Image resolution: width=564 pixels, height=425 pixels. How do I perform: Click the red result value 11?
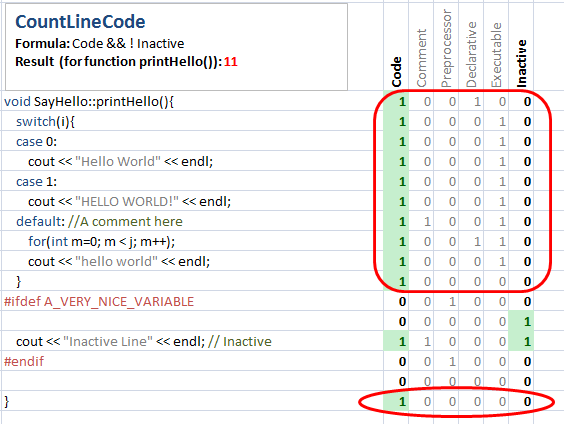point(231,62)
